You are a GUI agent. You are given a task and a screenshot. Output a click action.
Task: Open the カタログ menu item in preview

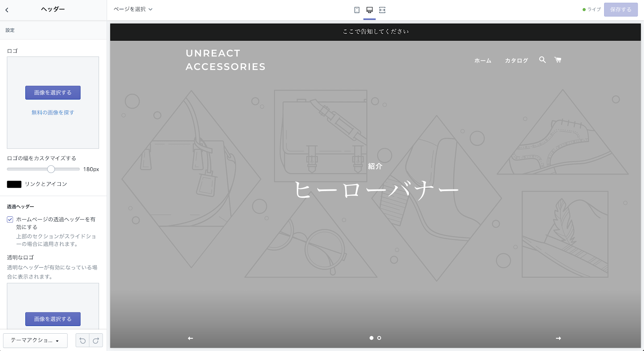click(x=516, y=61)
